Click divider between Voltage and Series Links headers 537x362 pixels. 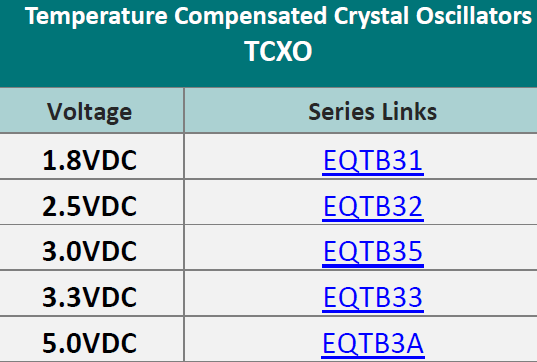[184, 110]
